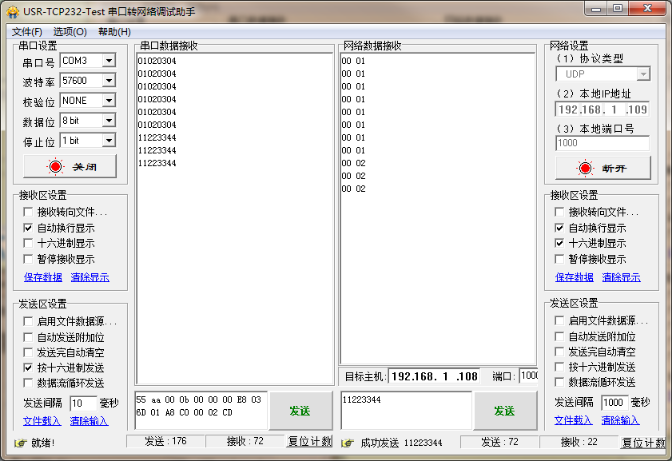Viewport: 672px width, 461px height.
Task: Click the 成功发送 status icon in status bar
Action: pos(350,442)
